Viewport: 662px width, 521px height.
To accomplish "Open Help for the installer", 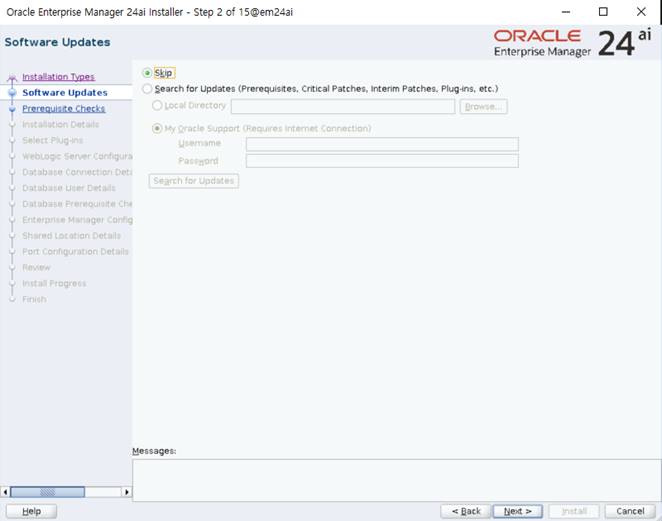I will tap(31, 511).
